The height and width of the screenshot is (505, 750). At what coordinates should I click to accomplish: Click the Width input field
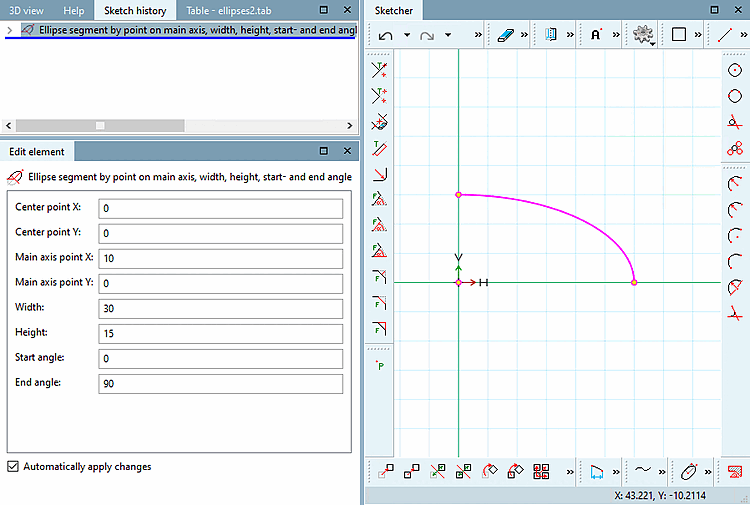click(x=220, y=308)
